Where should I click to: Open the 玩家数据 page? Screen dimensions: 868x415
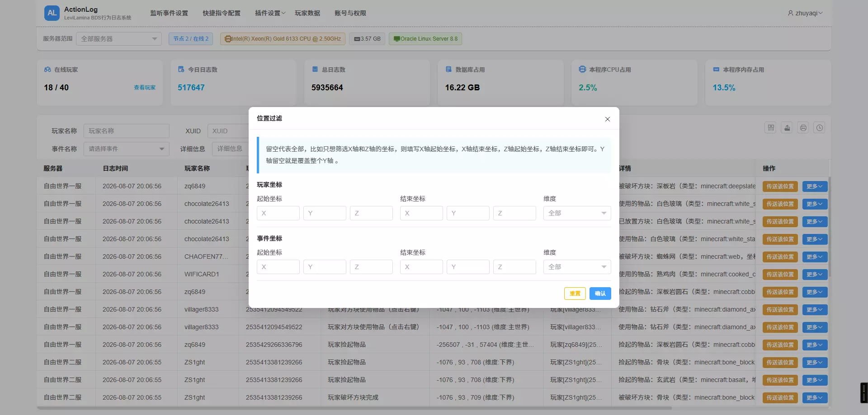coord(307,13)
